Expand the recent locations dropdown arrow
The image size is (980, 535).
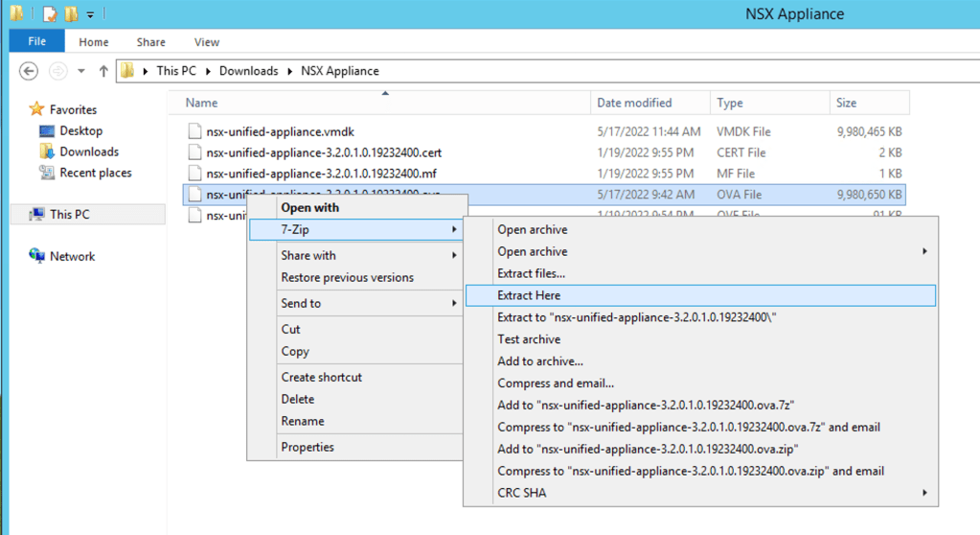pyautogui.click(x=80, y=71)
